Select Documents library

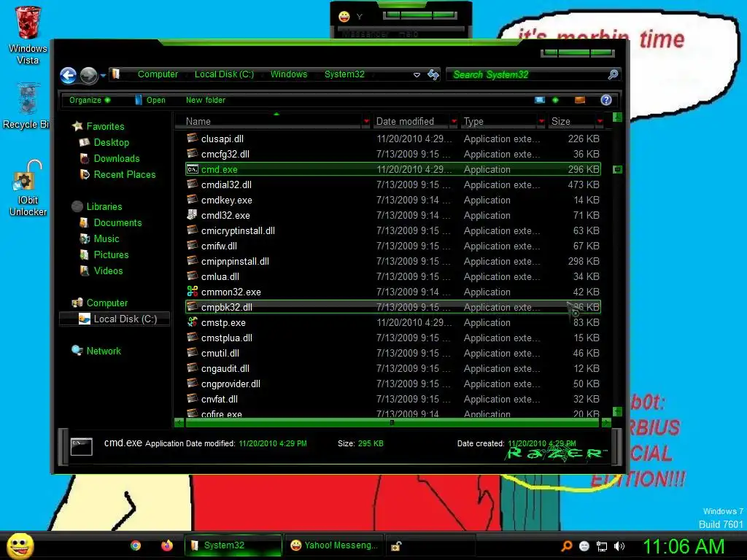117,222
